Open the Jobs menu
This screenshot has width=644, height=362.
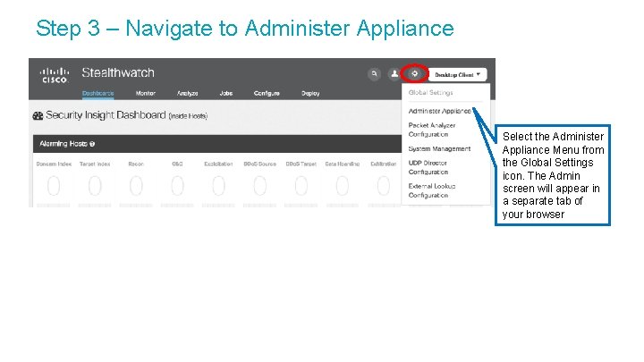pyautogui.click(x=226, y=93)
